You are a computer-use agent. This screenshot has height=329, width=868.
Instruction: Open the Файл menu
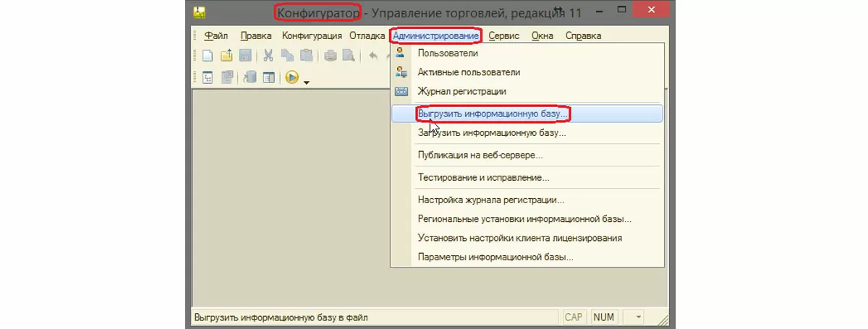216,35
